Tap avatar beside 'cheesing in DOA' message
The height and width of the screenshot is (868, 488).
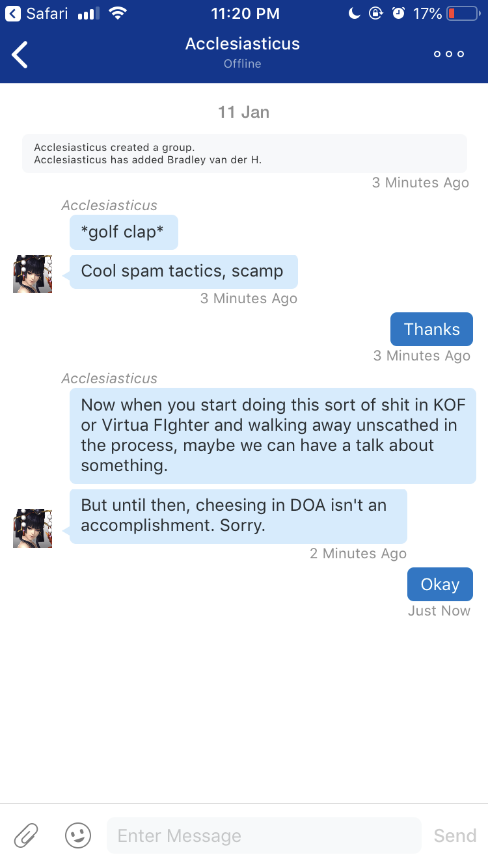(33, 528)
